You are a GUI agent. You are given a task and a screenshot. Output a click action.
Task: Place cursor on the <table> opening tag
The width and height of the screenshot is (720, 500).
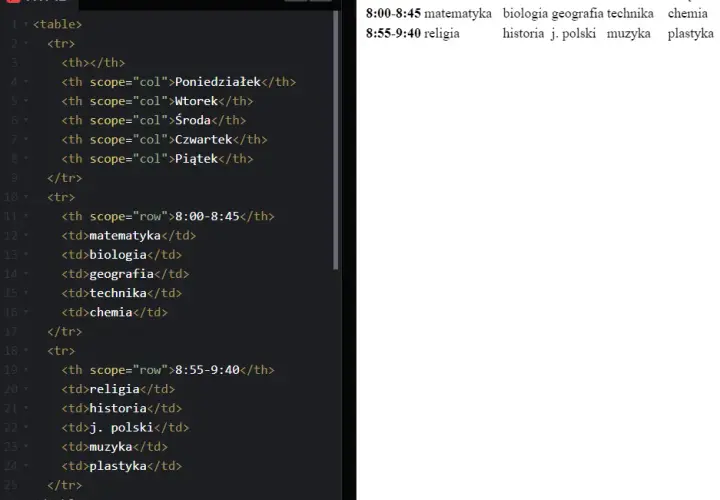pyautogui.click(x=57, y=24)
